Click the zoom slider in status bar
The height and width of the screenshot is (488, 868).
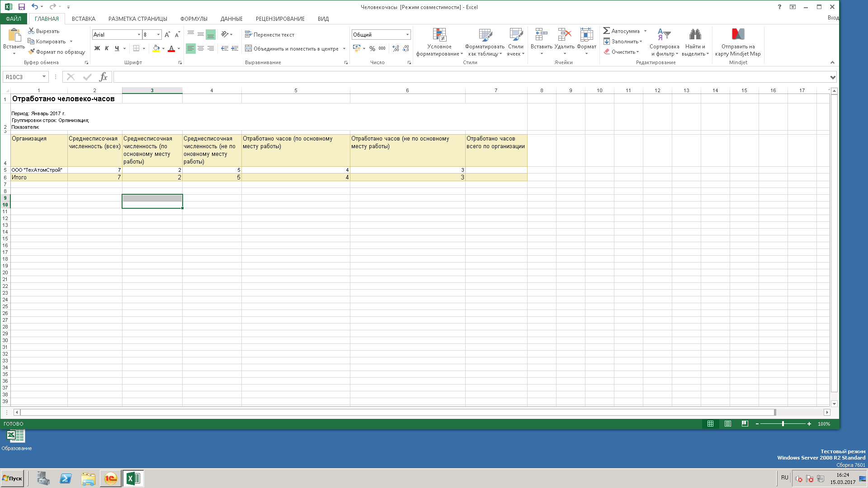(783, 424)
